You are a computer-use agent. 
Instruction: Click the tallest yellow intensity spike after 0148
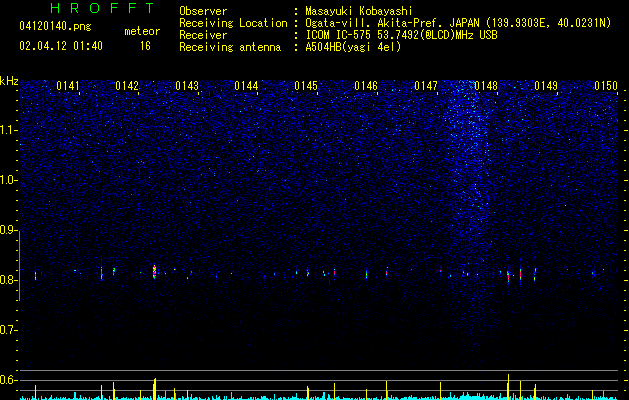click(508, 387)
